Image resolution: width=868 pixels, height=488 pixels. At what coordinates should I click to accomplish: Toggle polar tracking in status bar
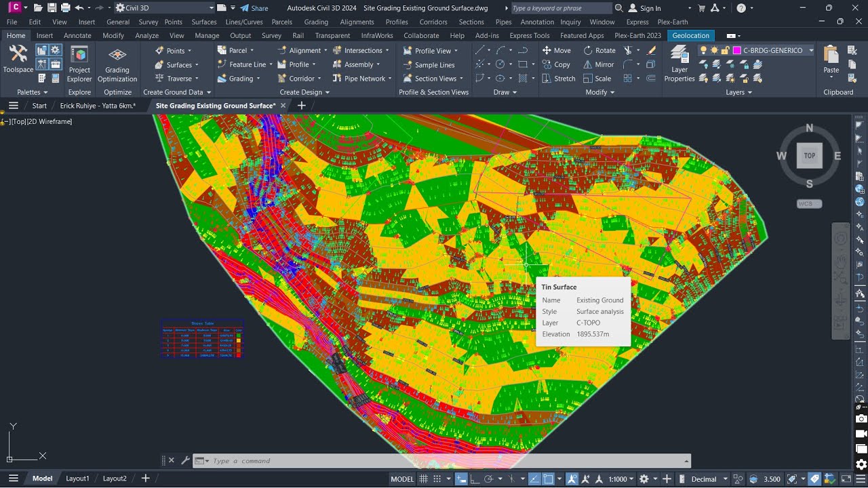pyautogui.click(x=488, y=479)
